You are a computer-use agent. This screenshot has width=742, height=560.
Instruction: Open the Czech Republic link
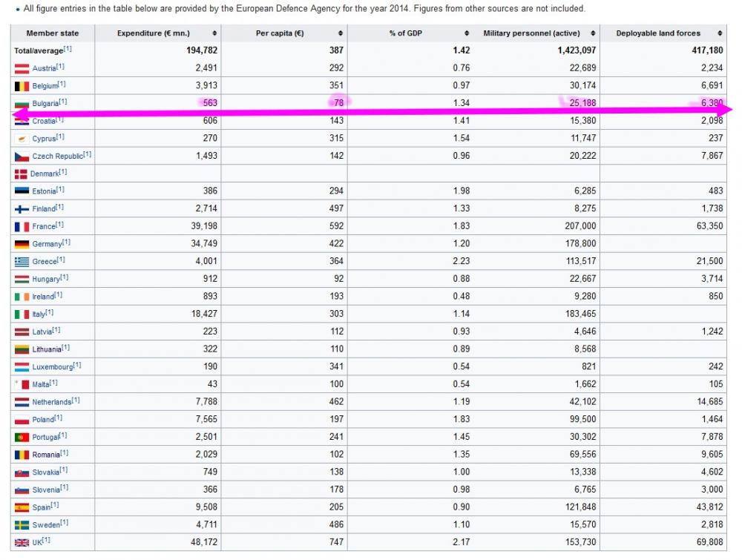click(58, 156)
